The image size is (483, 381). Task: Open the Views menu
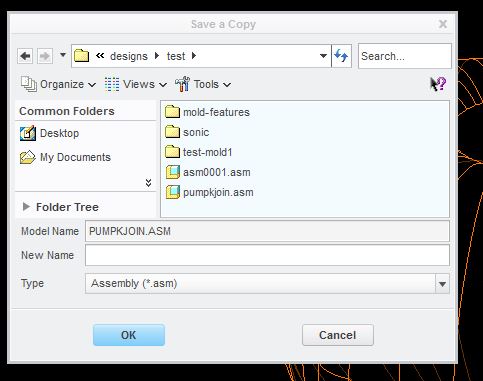point(135,84)
